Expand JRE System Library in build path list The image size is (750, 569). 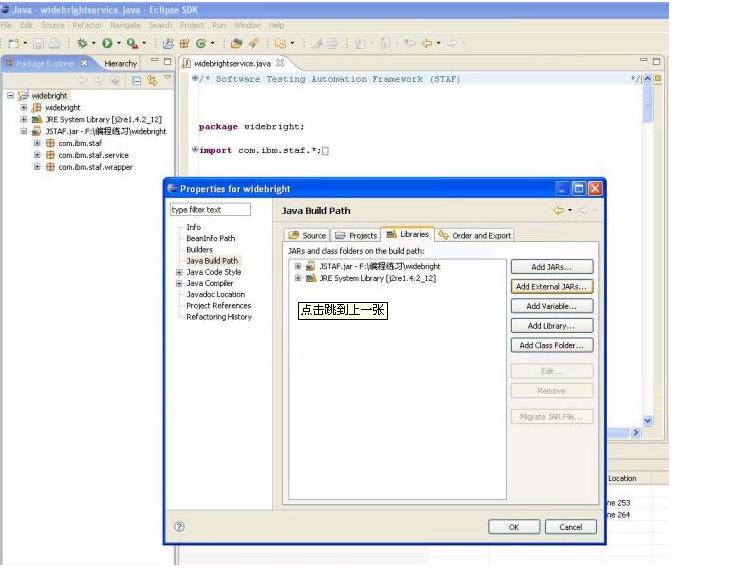[x=297, y=279]
